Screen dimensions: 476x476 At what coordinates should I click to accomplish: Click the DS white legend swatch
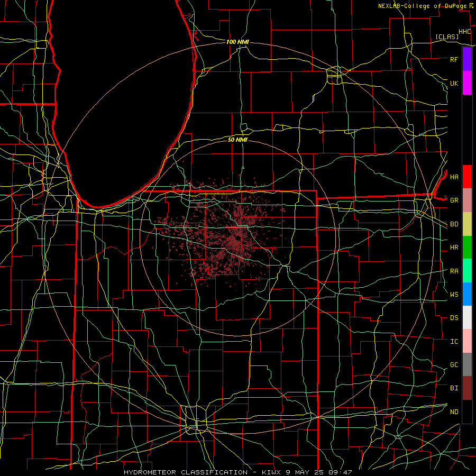coord(467,317)
